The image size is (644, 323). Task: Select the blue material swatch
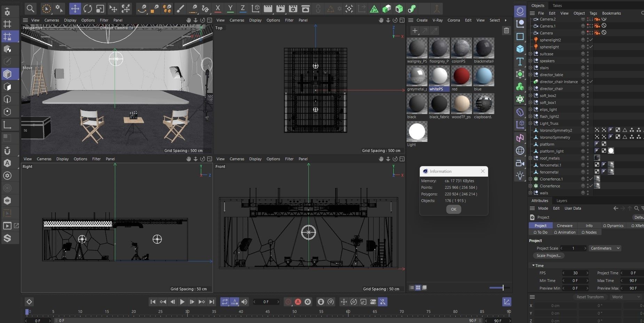[484, 75]
